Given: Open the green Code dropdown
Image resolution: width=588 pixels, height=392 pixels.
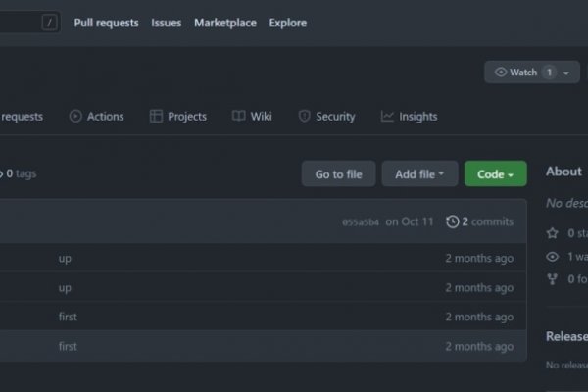Looking at the screenshot, I should click(x=495, y=174).
